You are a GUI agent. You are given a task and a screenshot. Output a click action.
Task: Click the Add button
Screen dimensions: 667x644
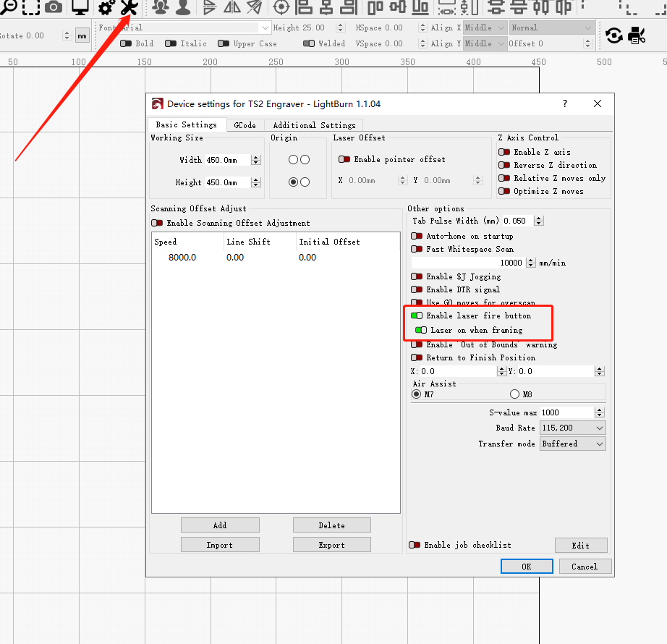pos(220,525)
